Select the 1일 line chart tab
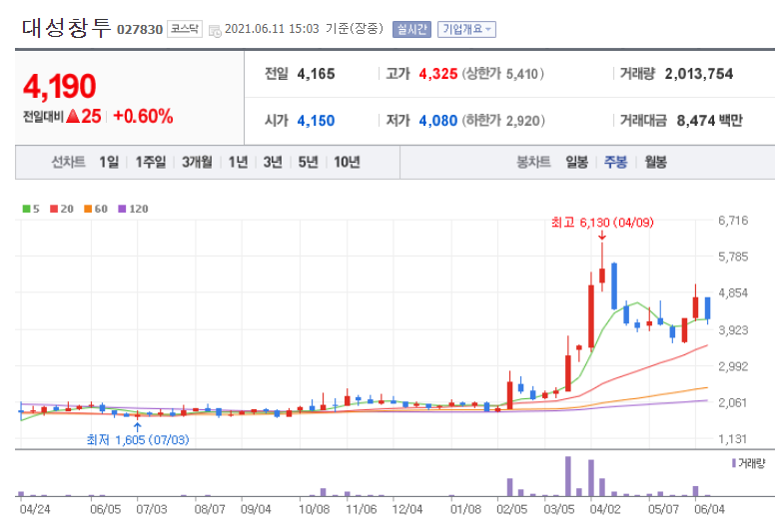This screenshot has height=532, width=775. pyautogui.click(x=109, y=162)
